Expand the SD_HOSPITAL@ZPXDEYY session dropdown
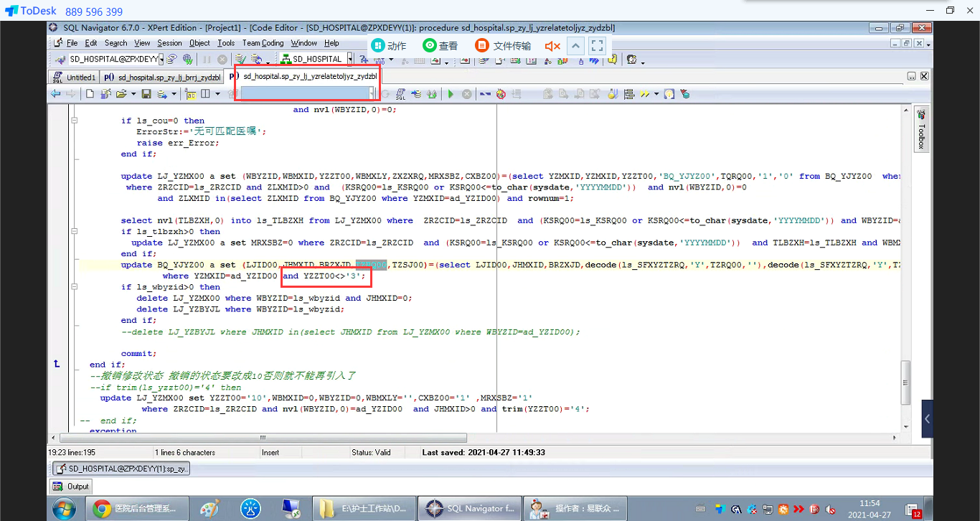Image resolution: width=980 pixels, height=521 pixels. coord(163,59)
